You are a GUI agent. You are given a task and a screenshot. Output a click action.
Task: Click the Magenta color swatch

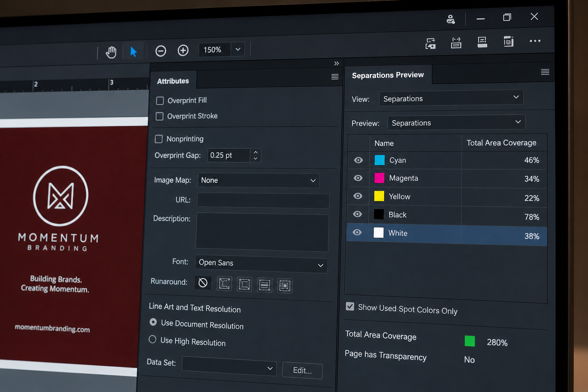pyautogui.click(x=379, y=178)
